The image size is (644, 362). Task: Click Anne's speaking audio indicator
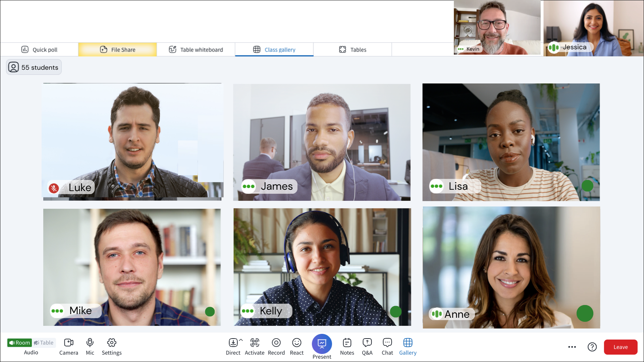437,314
